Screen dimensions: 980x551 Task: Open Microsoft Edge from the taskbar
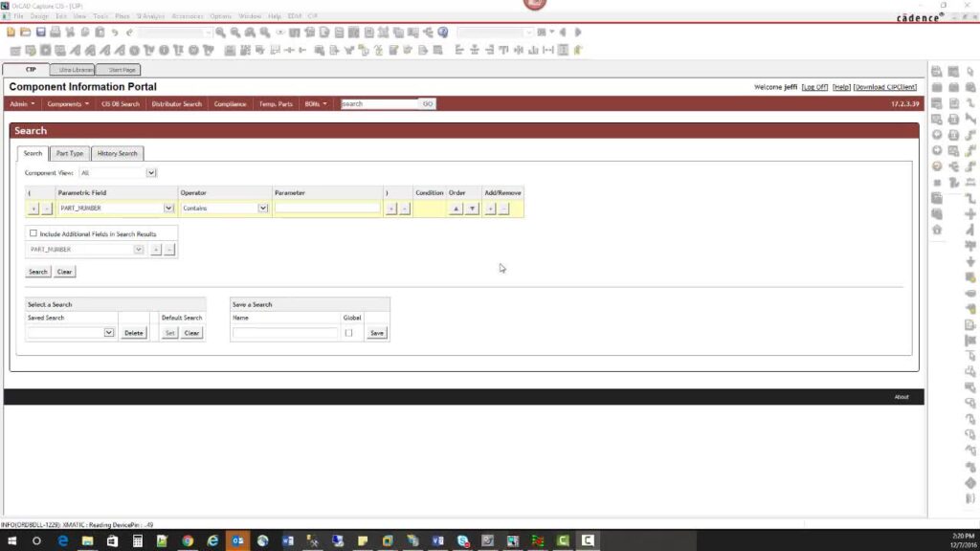coord(62,540)
